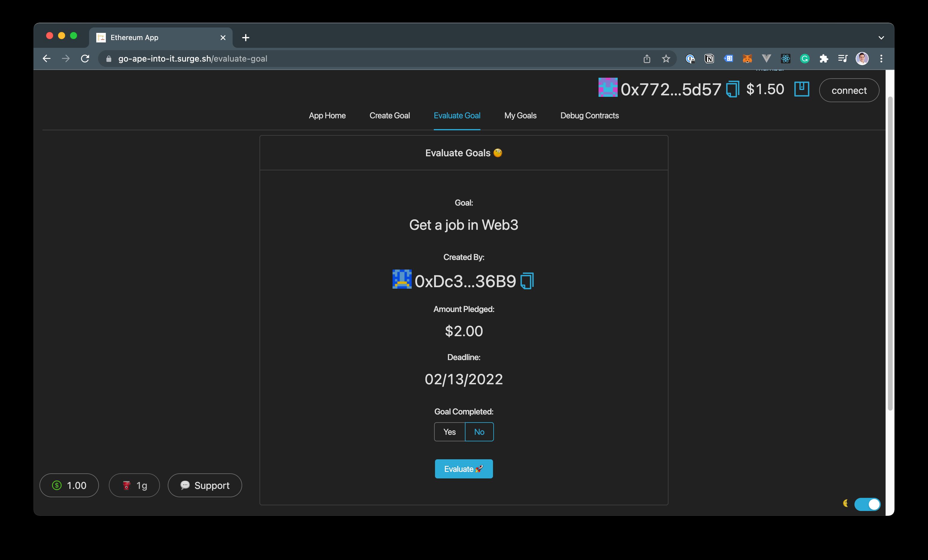
Task: Click the $2.00 pledged amount
Action: (464, 331)
